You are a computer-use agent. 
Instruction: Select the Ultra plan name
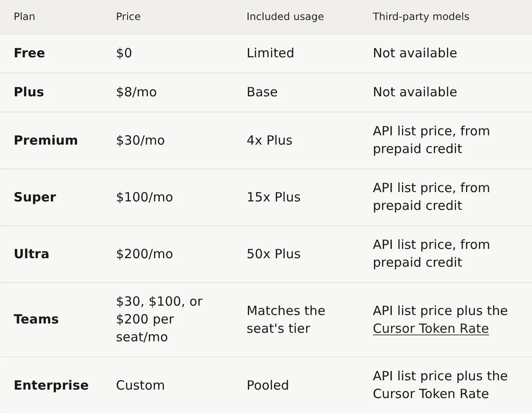coord(31,254)
